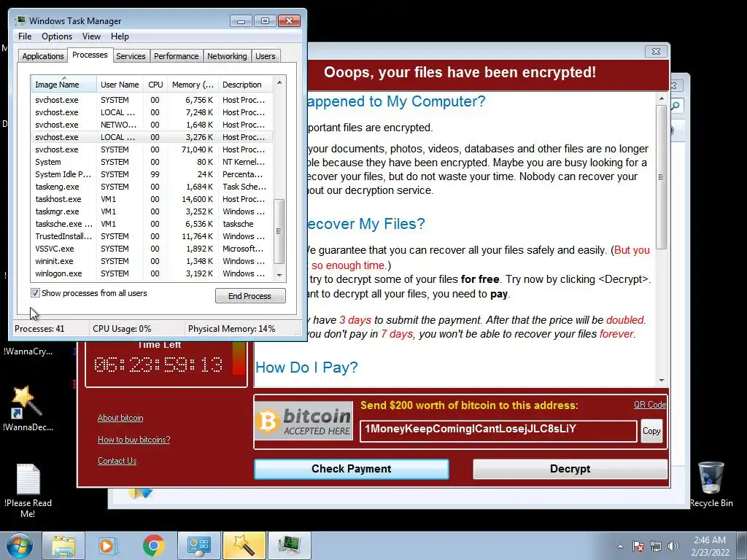Select the VSSVC.exe process row
747x560 pixels.
click(x=152, y=249)
